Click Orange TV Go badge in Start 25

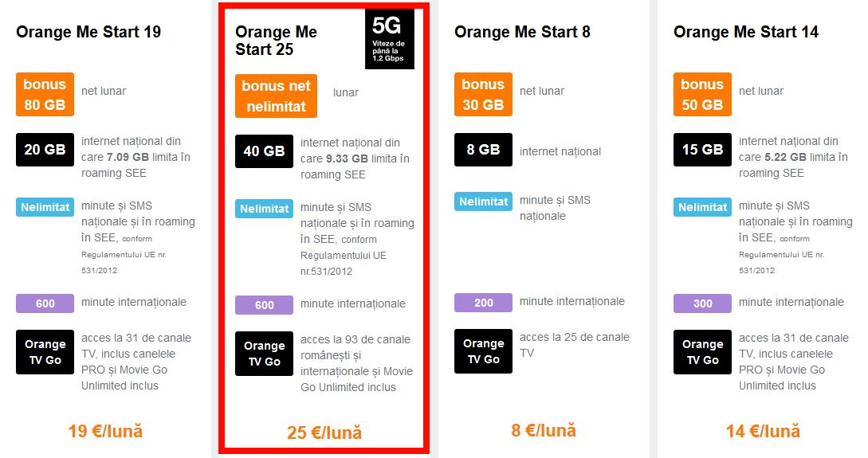[x=264, y=354]
